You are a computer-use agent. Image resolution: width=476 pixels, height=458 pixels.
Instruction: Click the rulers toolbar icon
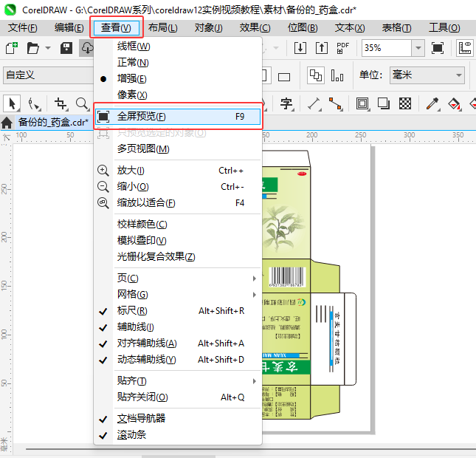(x=465, y=48)
